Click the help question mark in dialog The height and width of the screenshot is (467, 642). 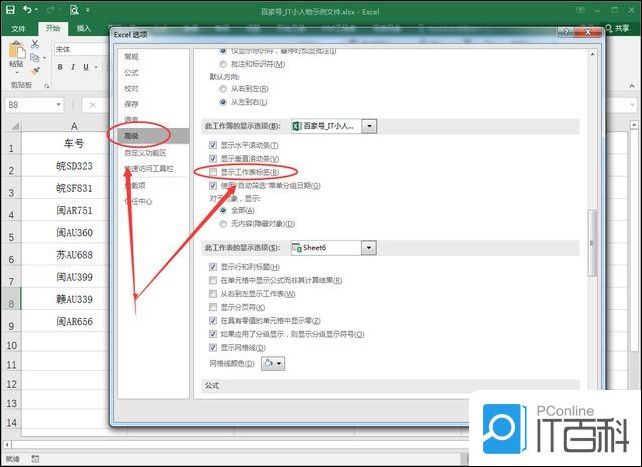pos(566,32)
